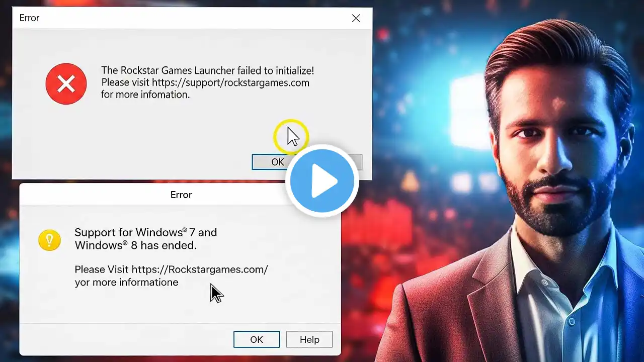
Task: Click 'Support for Windows 7 and' text
Action: coord(146,232)
